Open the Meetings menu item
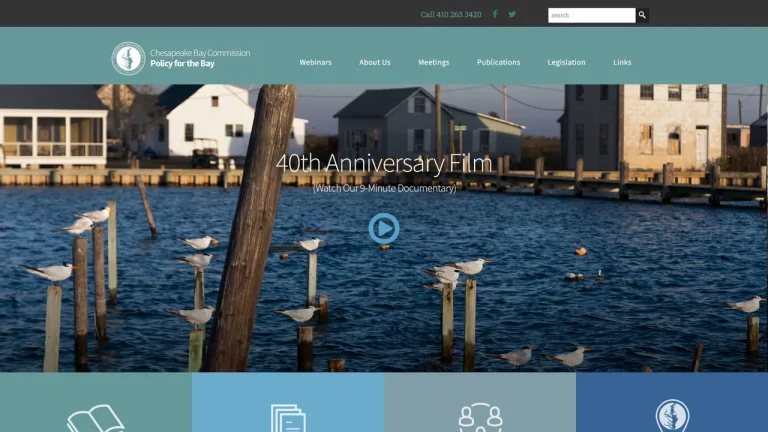 coord(433,62)
